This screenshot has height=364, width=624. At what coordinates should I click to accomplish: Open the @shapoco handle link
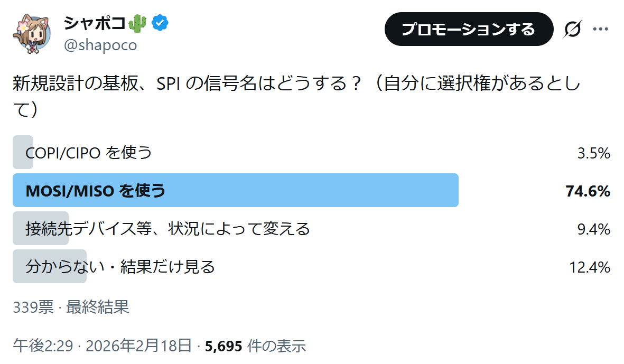point(100,45)
